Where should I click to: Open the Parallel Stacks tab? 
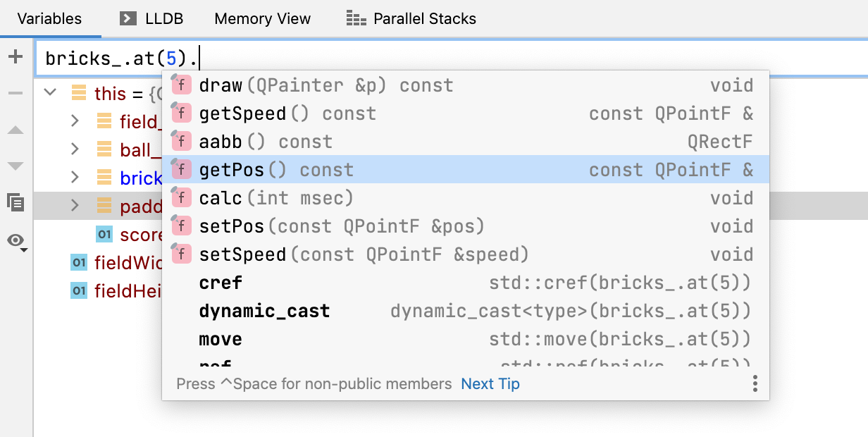(x=411, y=19)
